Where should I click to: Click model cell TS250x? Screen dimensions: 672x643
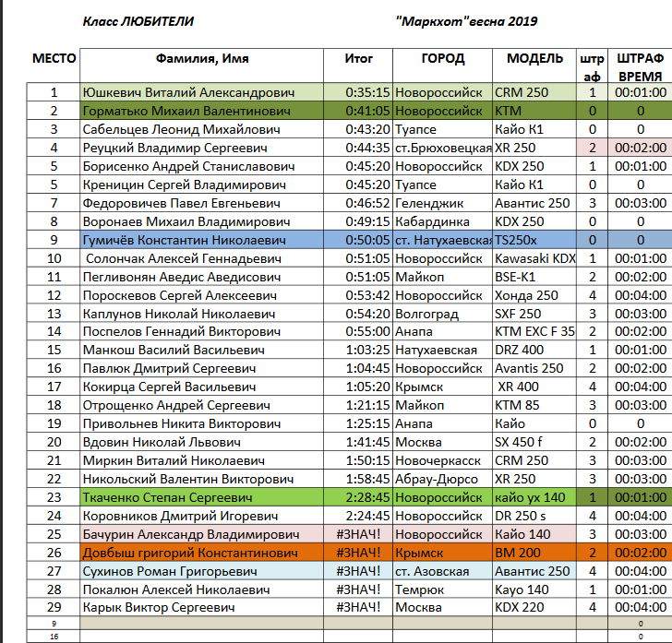click(534, 240)
